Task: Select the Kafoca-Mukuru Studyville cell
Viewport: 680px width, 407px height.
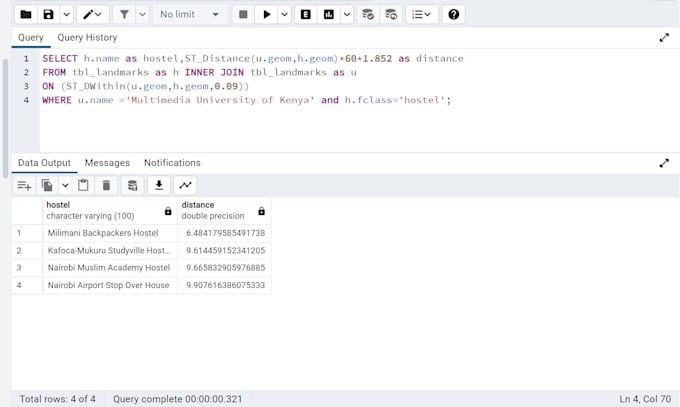Action: coord(110,251)
